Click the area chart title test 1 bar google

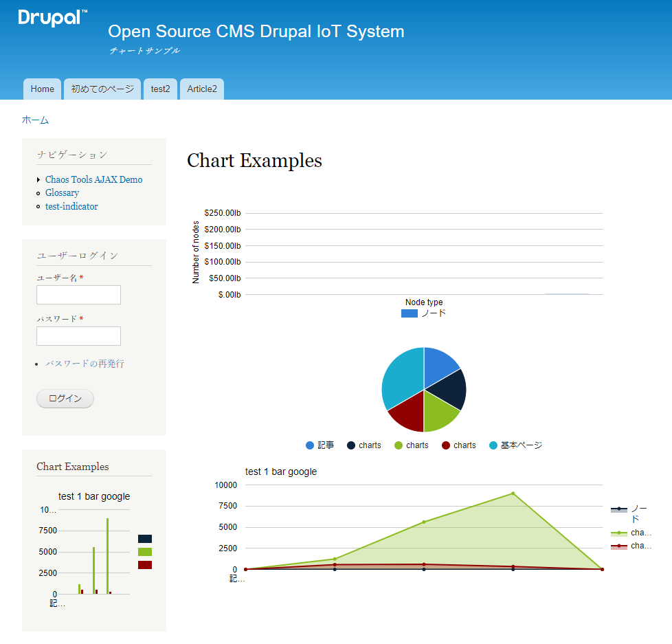click(x=281, y=471)
